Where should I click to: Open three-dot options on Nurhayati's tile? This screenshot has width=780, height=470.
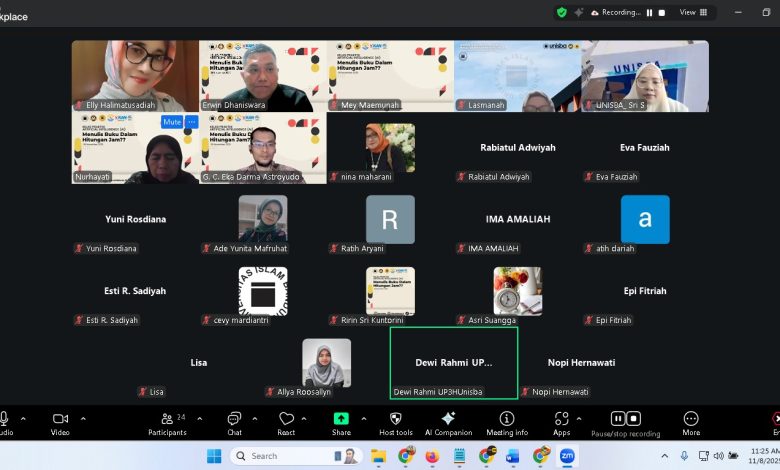pos(191,122)
